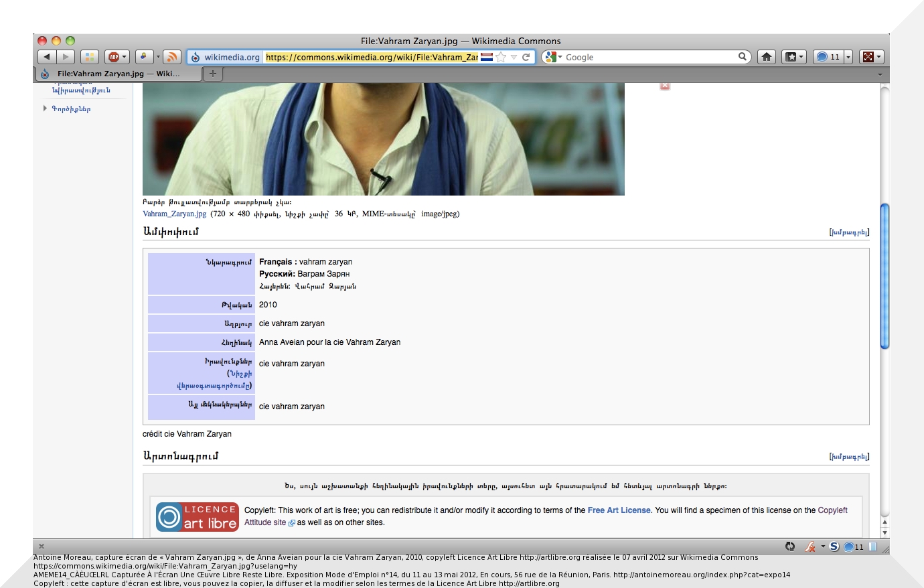Close the status bar with the x

coord(42,546)
